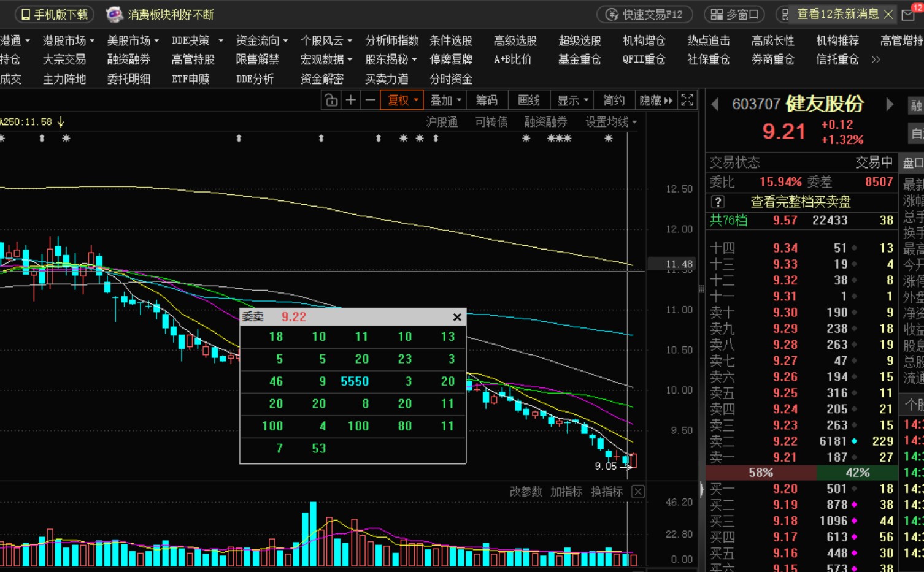This screenshot has height=572, width=924.
Task: Toggle 沪股通 overlay
Action: coord(442,122)
